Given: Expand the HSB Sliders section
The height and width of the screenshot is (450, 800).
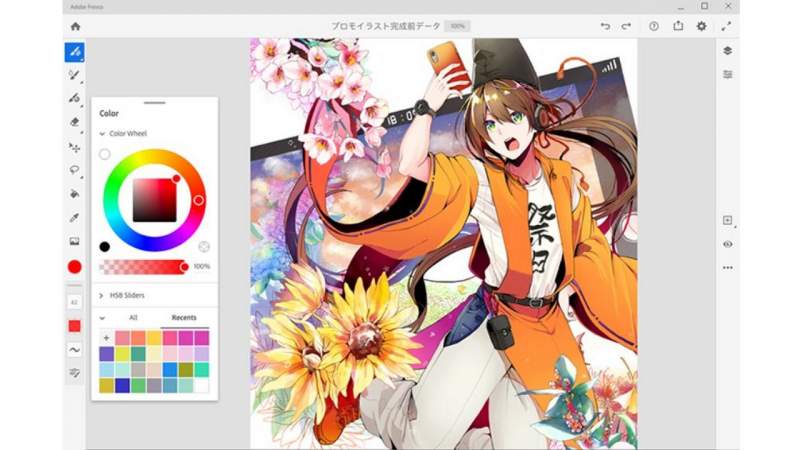Looking at the screenshot, I should (102, 295).
